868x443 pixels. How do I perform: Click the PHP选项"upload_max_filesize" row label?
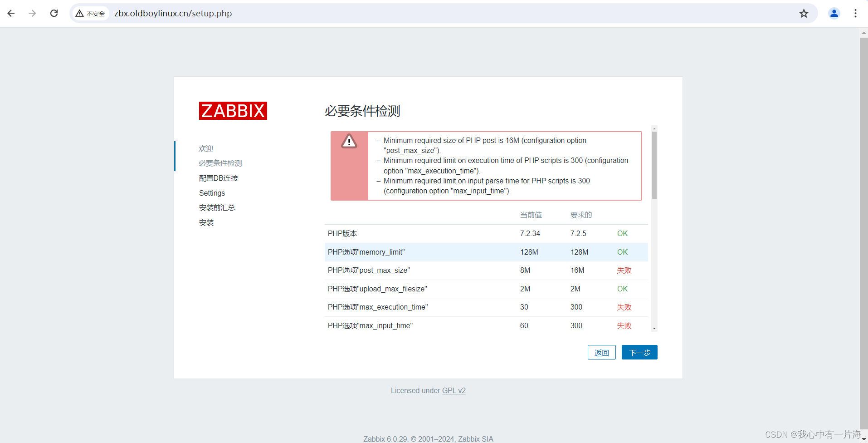click(377, 289)
